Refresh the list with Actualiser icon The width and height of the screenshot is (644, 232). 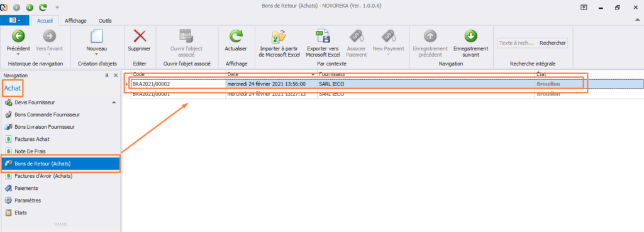(235, 36)
